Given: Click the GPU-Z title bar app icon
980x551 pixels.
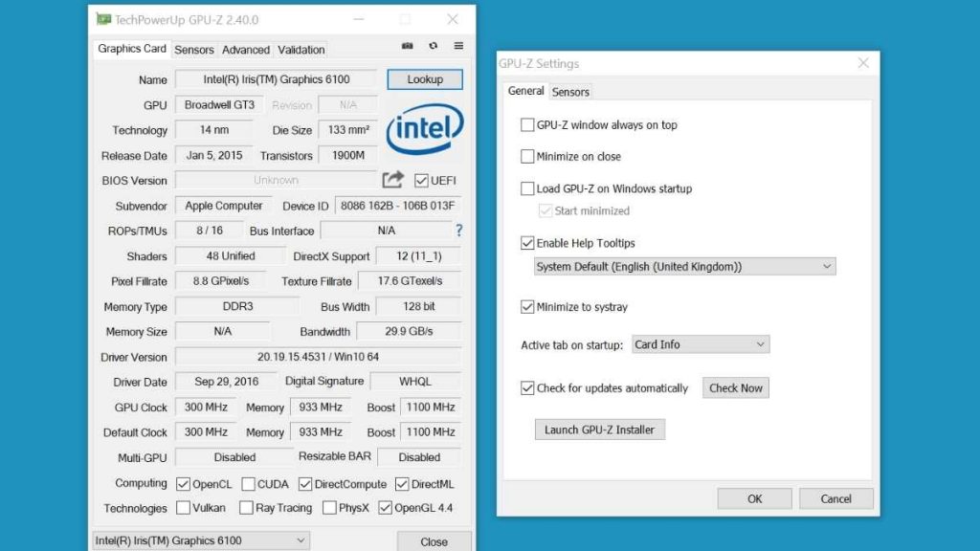Looking at the screenshot, I should 103,19.
